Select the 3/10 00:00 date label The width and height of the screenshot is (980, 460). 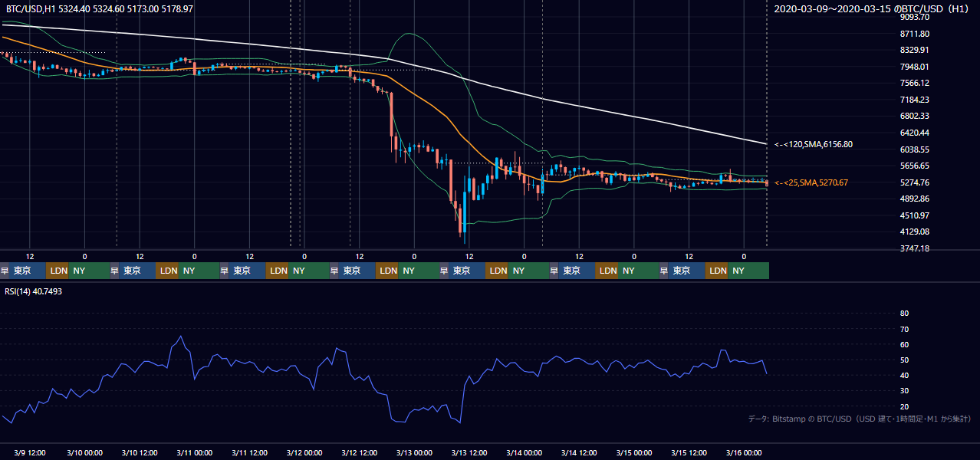tap(84, 452)
